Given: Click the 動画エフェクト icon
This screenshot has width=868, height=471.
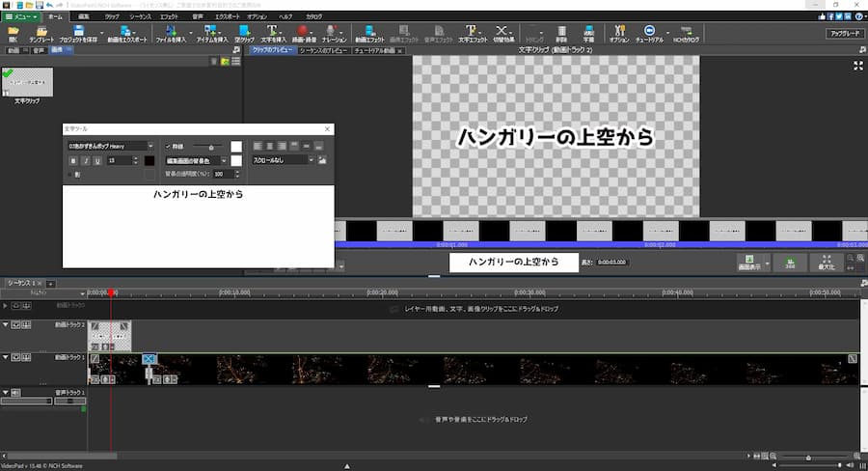Looking at the screenshot, I should (369, 34).
